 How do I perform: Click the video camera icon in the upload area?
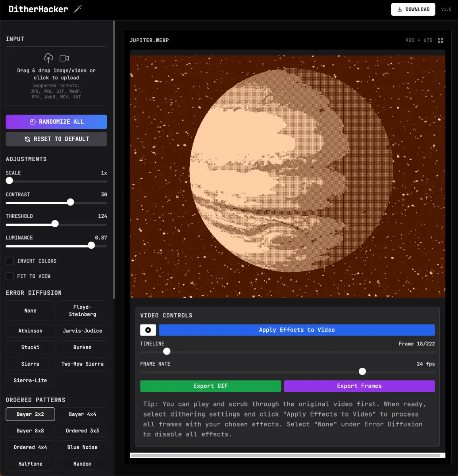pyautogui.click(x=64, y=58)
